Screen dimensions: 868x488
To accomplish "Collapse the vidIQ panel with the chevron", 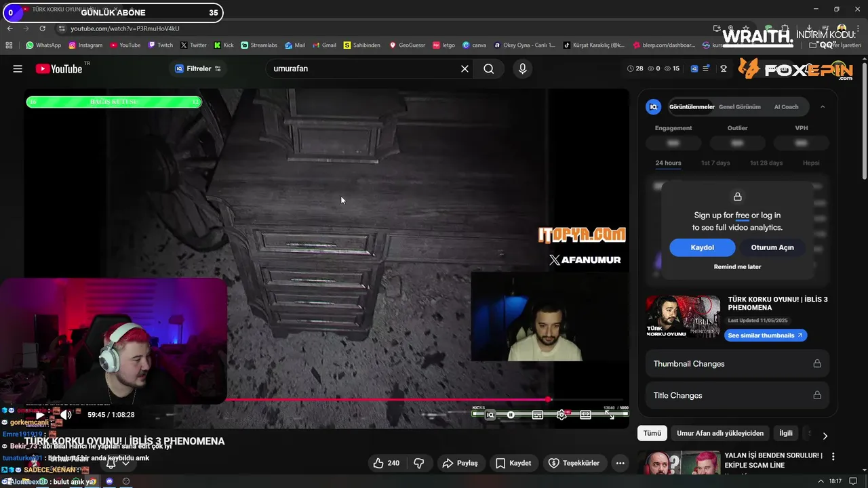I will 823,106.
